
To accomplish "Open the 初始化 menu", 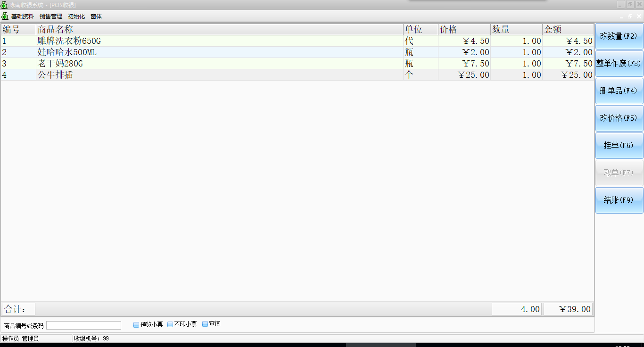I will [x=76, y=17].
